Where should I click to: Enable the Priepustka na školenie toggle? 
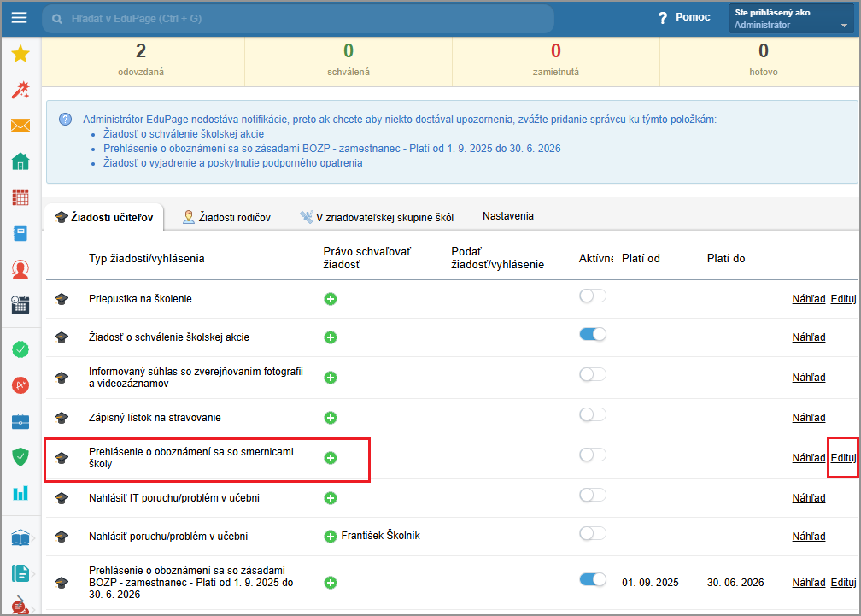click(x=592, y=296)
